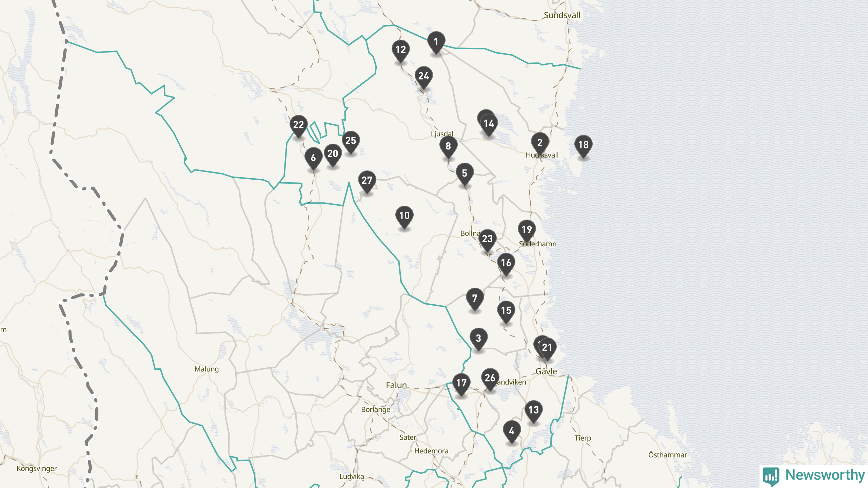Select pin 2 at Hudiksvall
Image resolution: width=868 pixels, height=488 pixels.
[540, 143]
